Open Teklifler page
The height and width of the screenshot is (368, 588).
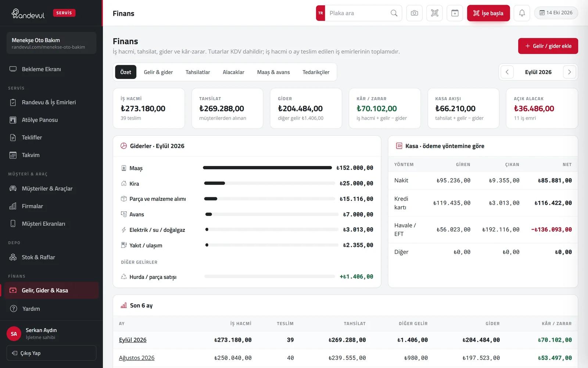tap(51, 138)
